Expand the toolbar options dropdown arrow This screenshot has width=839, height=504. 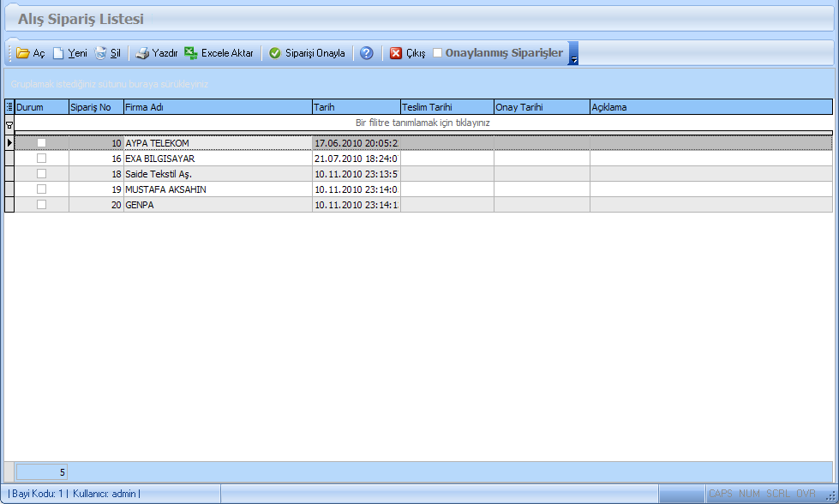(x=574, y=59)
